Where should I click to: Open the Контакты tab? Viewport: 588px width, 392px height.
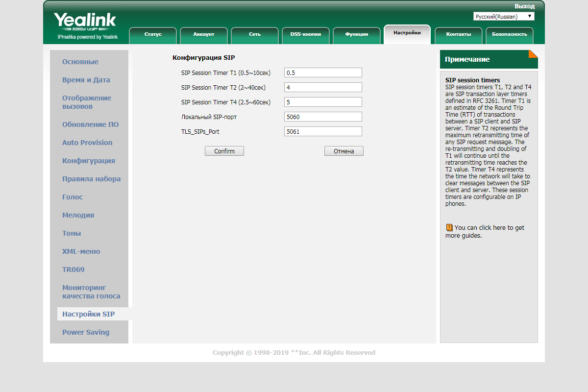tap(459, 34)
